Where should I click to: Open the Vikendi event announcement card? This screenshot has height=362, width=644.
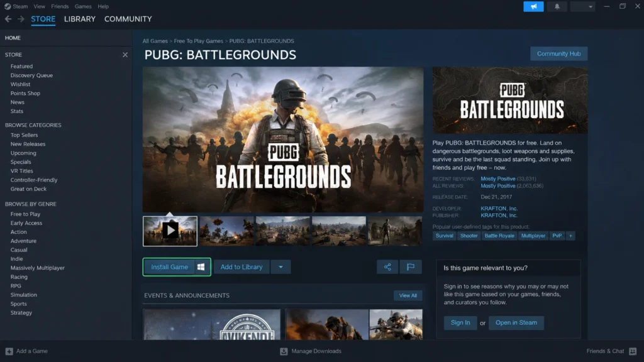coord(212,325)
